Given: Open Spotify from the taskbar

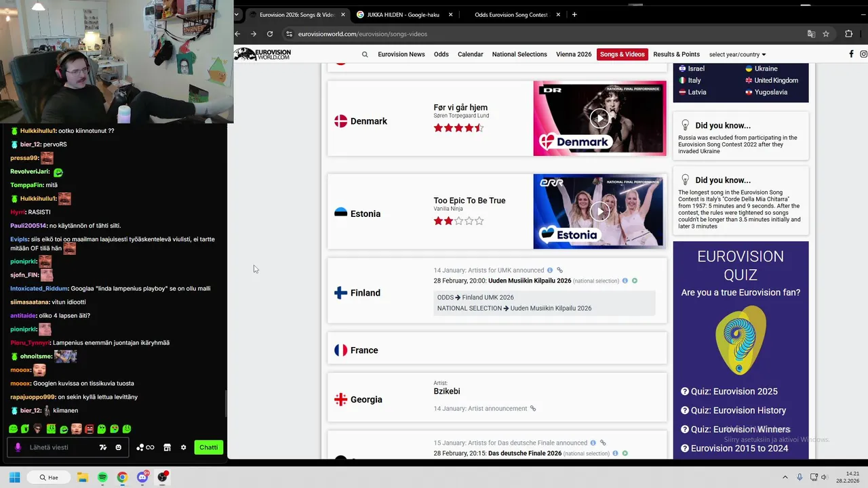Looking at the screenshot, I should [102, 477].
